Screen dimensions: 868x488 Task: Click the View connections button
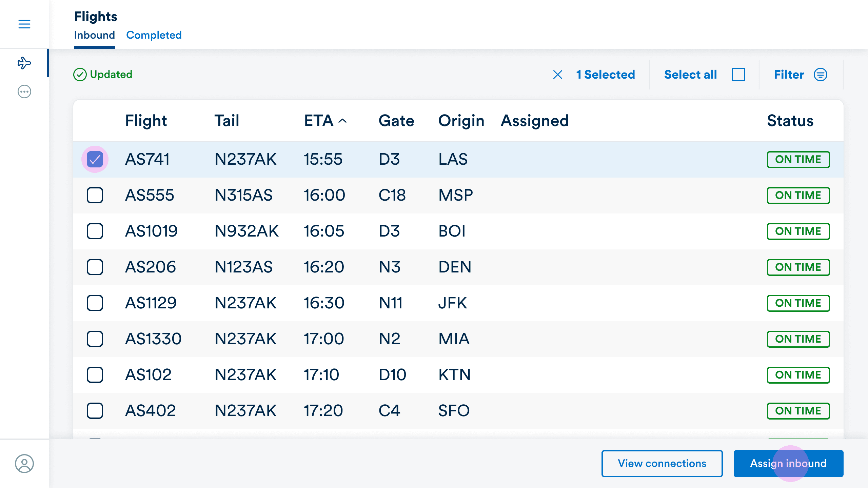click(662, 463)
